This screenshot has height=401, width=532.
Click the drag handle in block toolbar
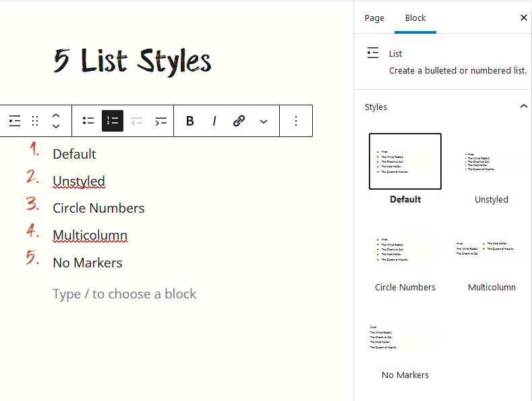(35, 121)
